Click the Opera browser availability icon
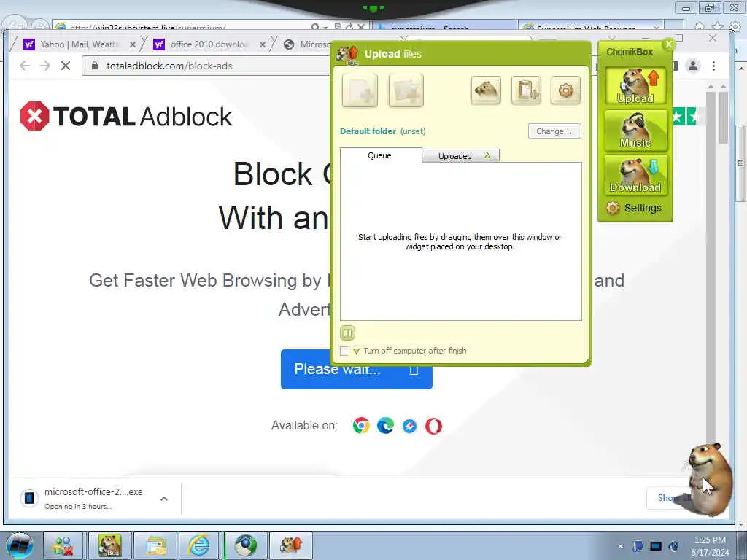Image resolution: width=747 pixels, height=560 pixels. pos(433,426)
